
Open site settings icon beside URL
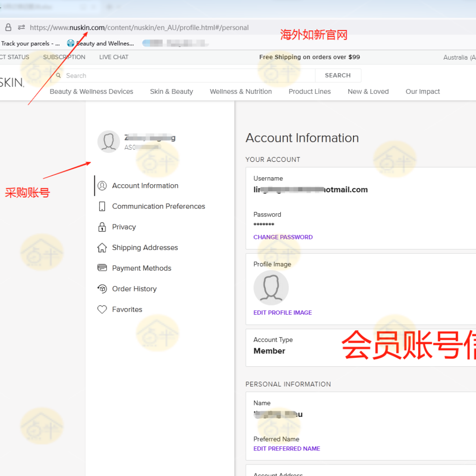point(21,27)
